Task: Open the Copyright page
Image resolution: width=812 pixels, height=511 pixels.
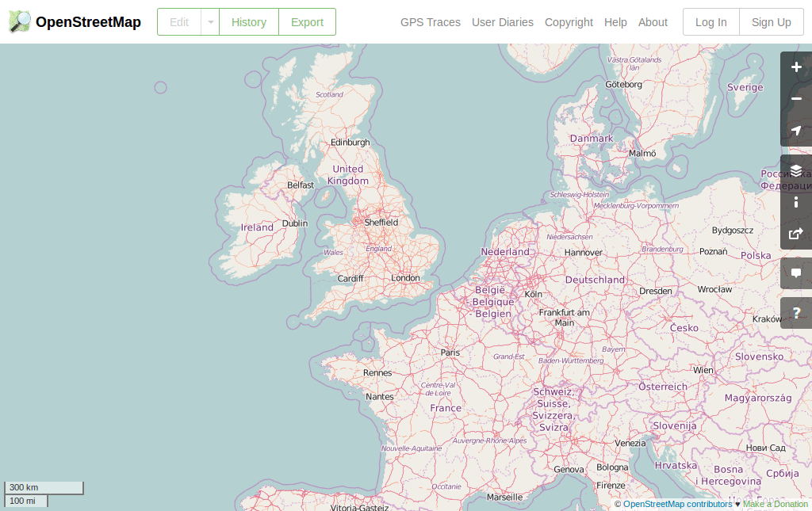Action: [569, 22]
